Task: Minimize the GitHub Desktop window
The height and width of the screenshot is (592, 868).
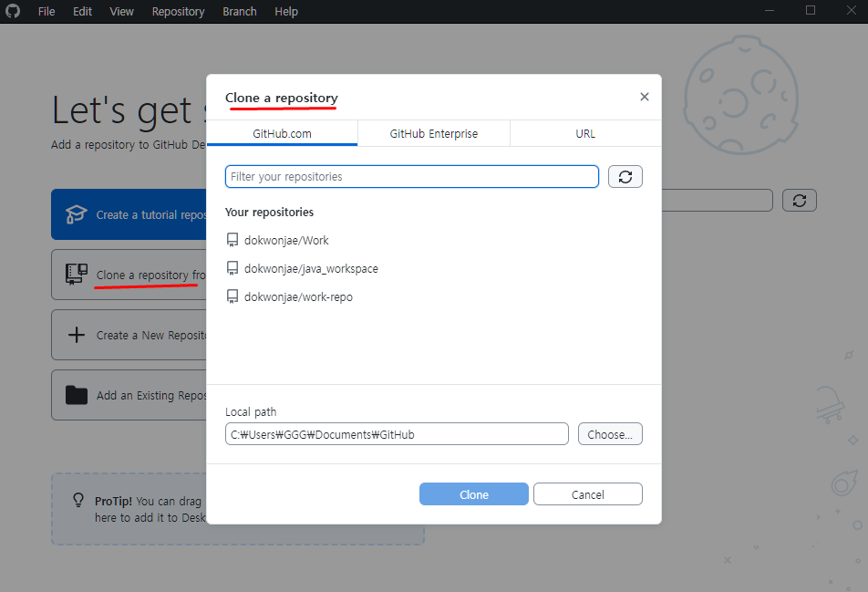Action: point(770,11)
